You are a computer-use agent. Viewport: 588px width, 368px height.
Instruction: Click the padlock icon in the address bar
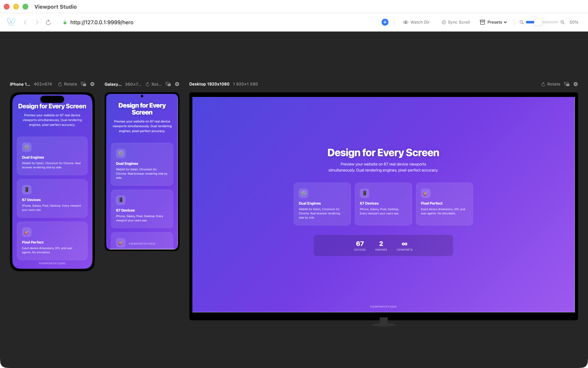point(65,22)
